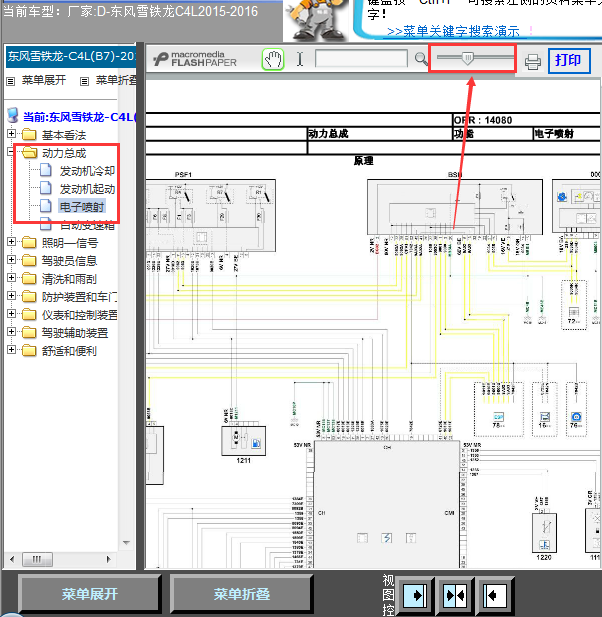Click the 东风雪铁龙-C4L(B7) blue tab header

(71, 56)
